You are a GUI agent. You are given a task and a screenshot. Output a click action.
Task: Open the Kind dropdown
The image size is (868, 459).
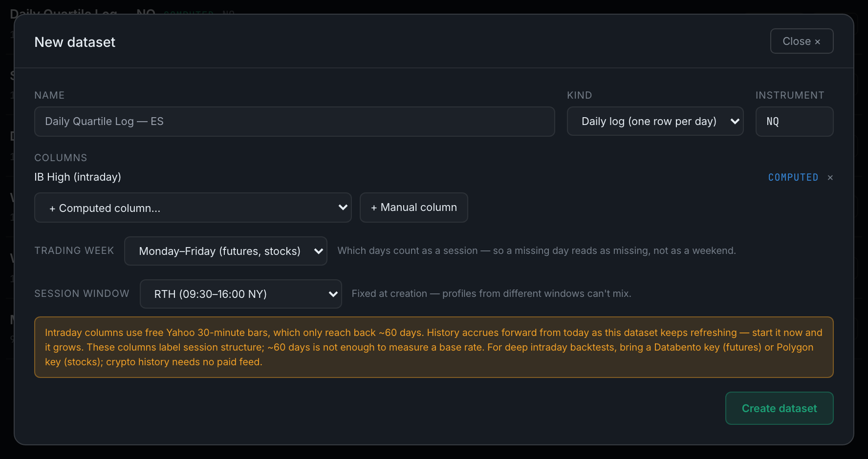(655, 122)
